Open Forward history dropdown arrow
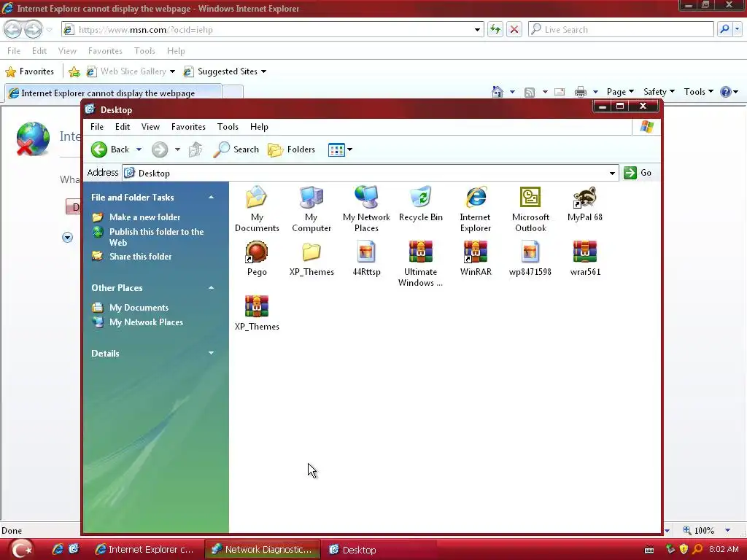Image resolution: width=747 pixels, height=560 pixels. tap(177, 149)
